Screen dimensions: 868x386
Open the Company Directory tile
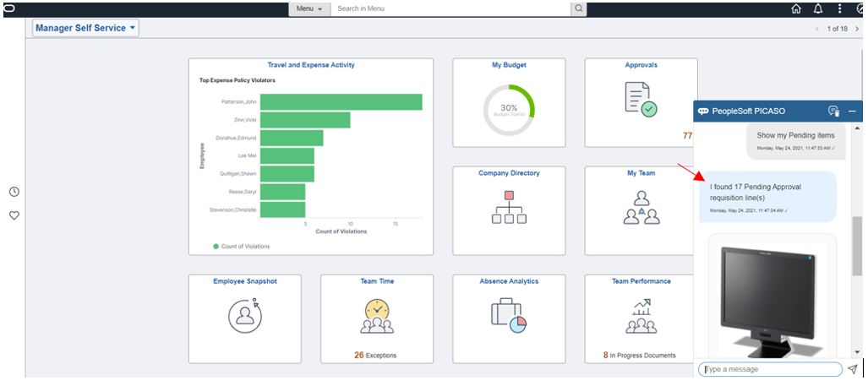pos(510,210)
